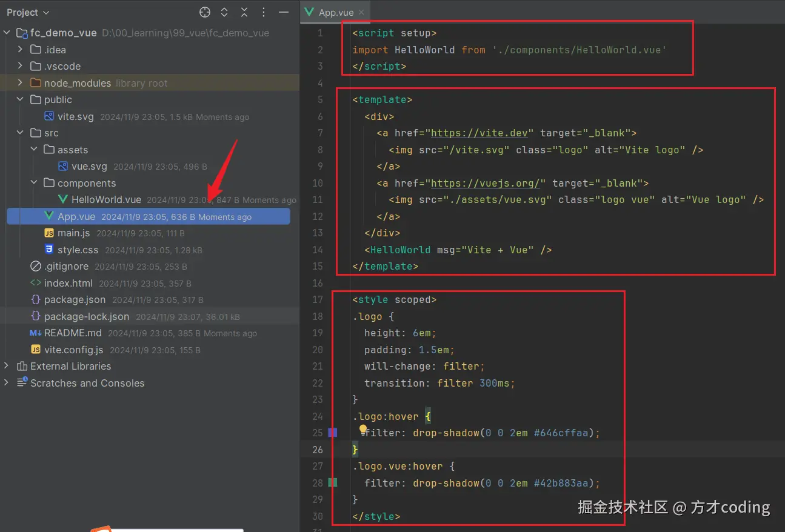
Task: Click the script setup tag on line 1
Action: (x=394, y=33)
